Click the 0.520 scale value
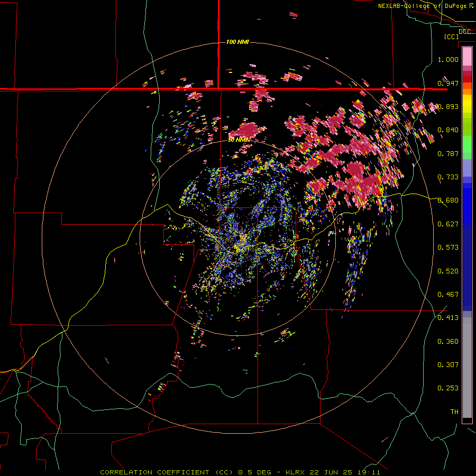 448,271
